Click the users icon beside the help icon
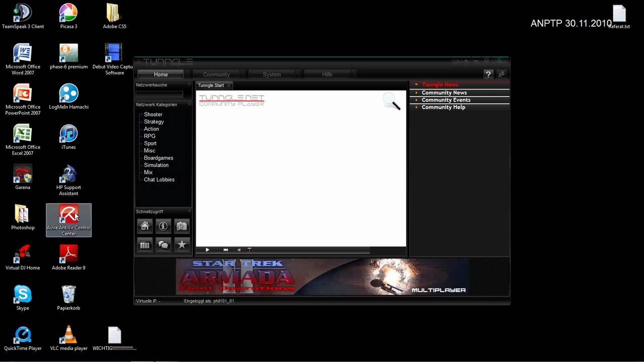The height and width of the screenshot is (362, 644). [x=501, y=74]
